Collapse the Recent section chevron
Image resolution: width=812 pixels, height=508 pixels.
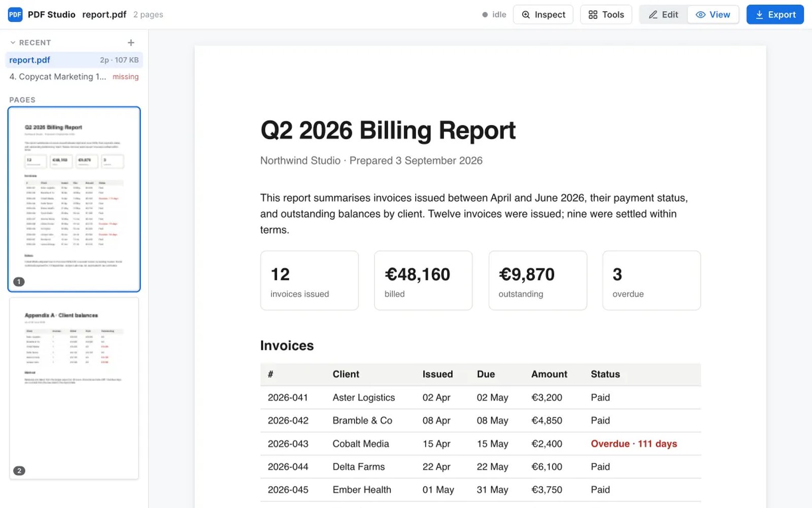click(13, 43)
